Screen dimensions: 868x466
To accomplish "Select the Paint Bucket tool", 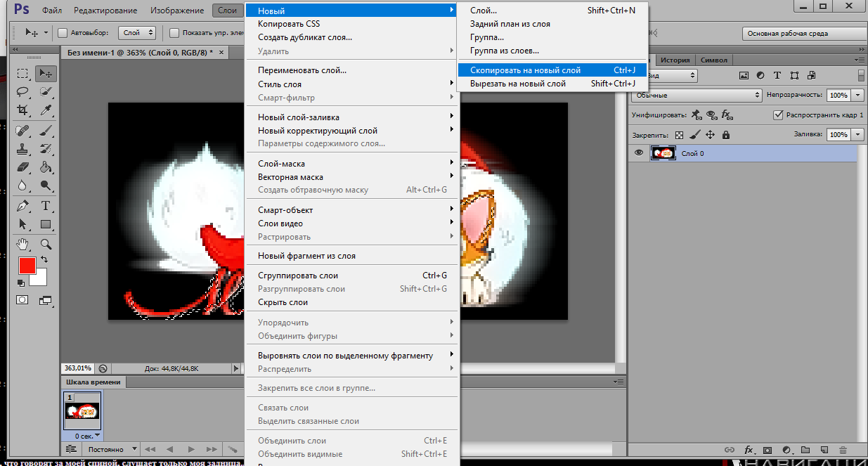I will (46, 167).
